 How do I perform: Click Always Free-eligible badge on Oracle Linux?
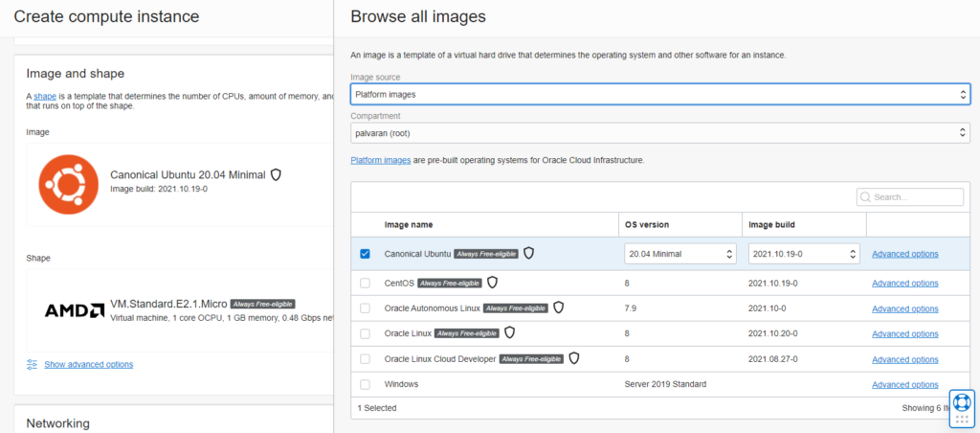pos(467,333)
